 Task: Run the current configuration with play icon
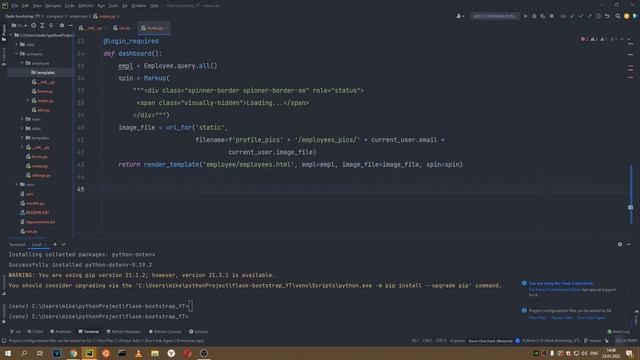tap(525, 16)
